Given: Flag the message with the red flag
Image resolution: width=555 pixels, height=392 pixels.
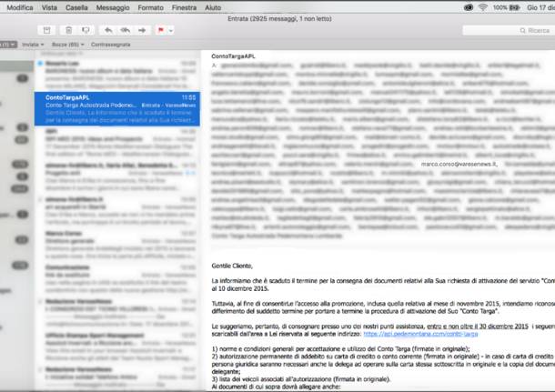Looking at the screenshot, I should (161, 30).
